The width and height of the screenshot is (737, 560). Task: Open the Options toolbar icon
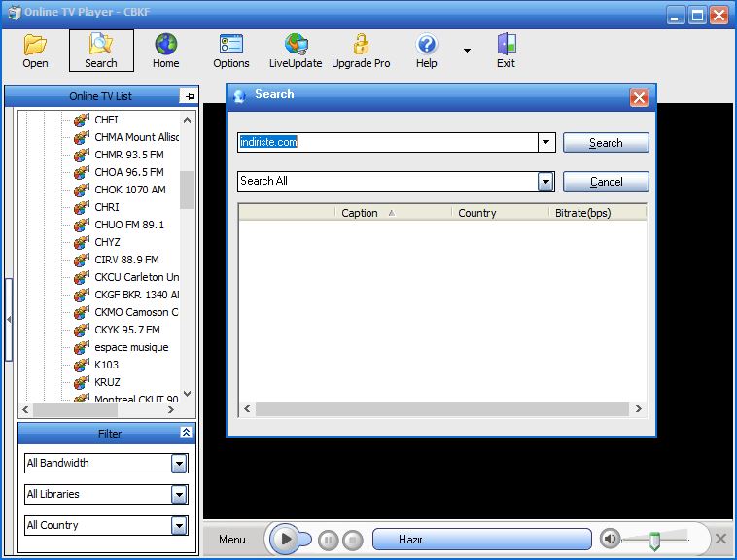pyautogui.click(x=230, y=51)
